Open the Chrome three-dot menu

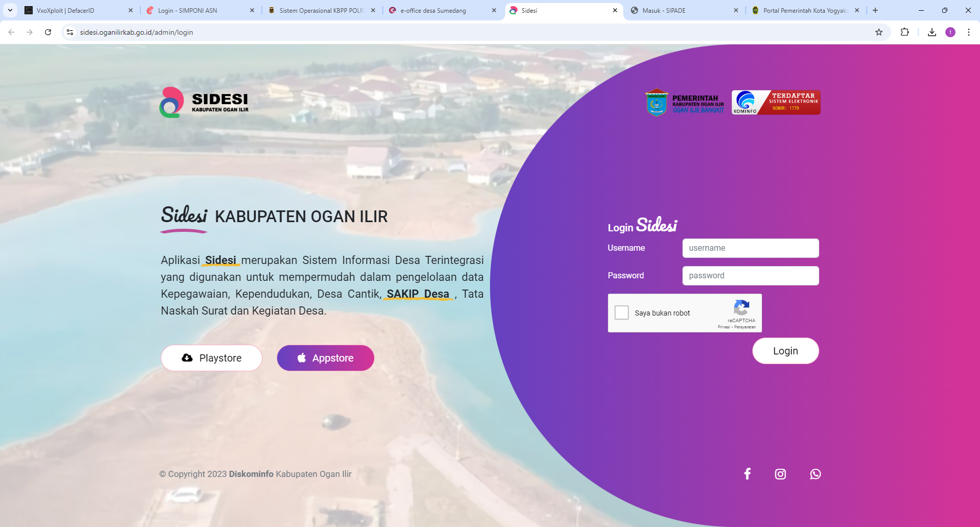(969, 32)
